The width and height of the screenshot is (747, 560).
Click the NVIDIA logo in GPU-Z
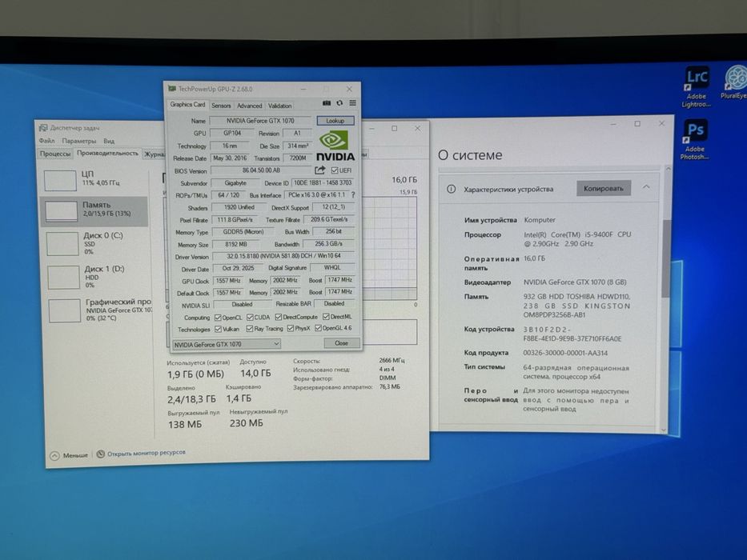pyautogui.click(x=335, y=146)
